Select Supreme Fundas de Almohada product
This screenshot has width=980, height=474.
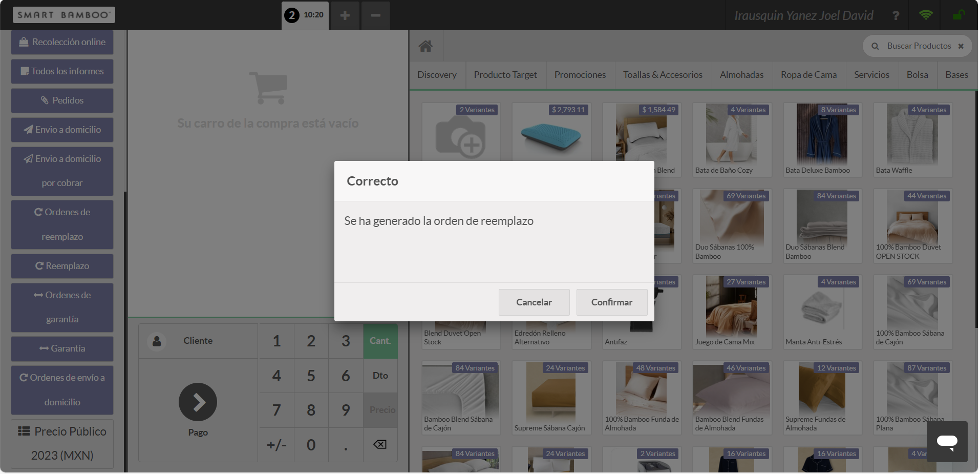coord(822,398)
